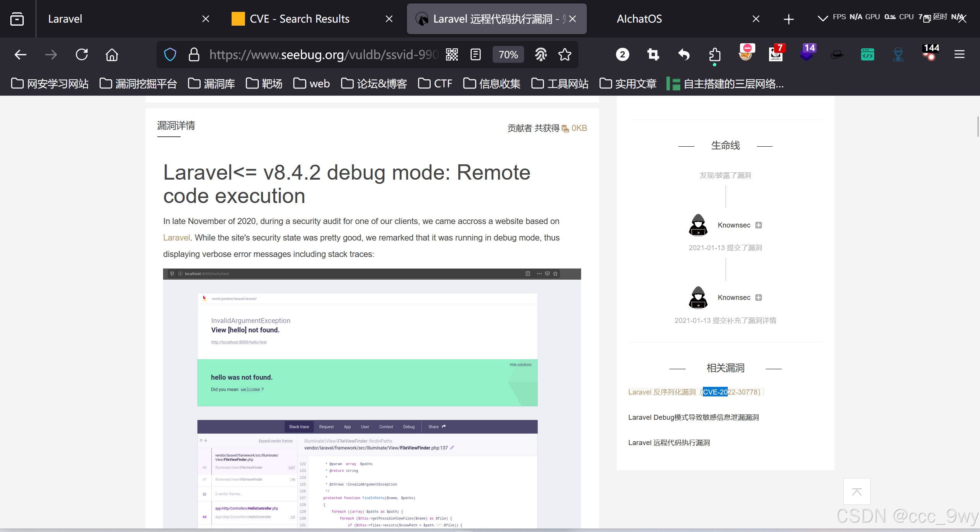Open the Firefox hamburger menu
980x532 pixels.
[x=959, y=55]
